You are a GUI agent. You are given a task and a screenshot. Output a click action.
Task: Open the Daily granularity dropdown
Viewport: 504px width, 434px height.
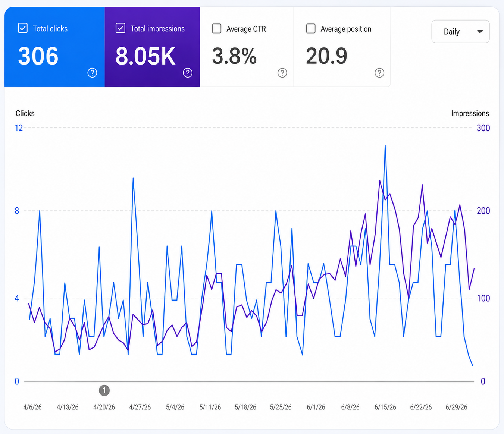pyautogui.click(x=460, y=32)
